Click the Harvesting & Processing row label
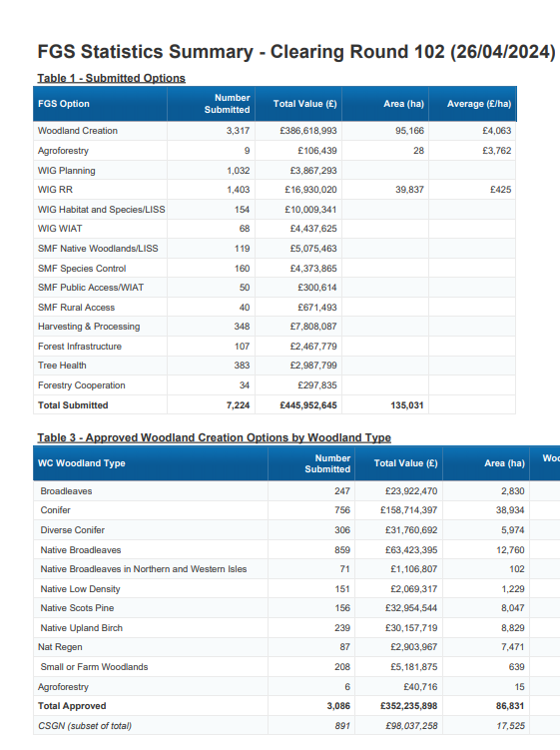The image size is (560, 750). click(x=89, y=327)
